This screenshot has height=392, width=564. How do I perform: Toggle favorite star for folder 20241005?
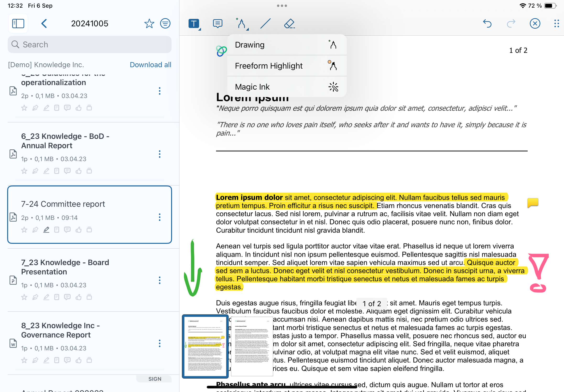(149, 24)
